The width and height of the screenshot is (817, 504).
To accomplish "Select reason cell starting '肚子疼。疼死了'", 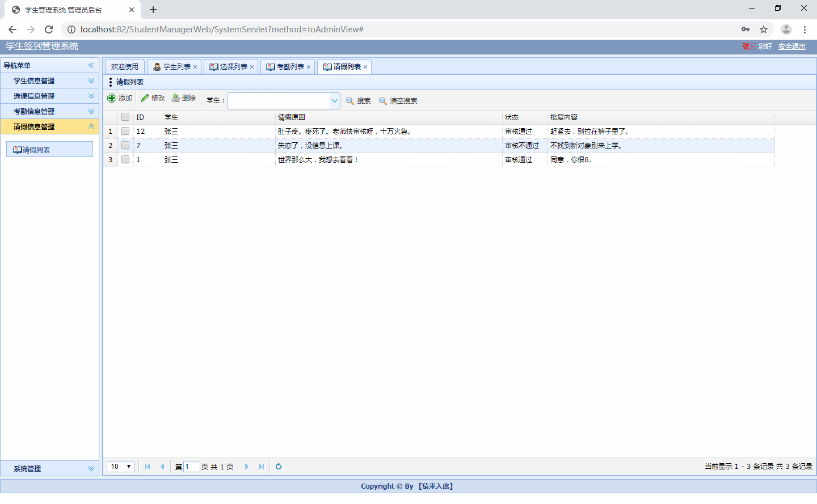I will [389, 131].
